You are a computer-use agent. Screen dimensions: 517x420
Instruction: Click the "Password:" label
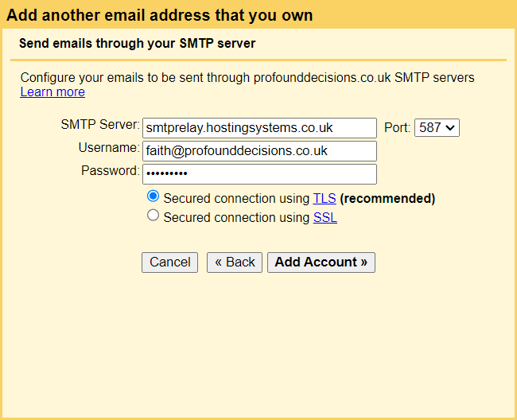pyautogui.click(x=111, y=170)
